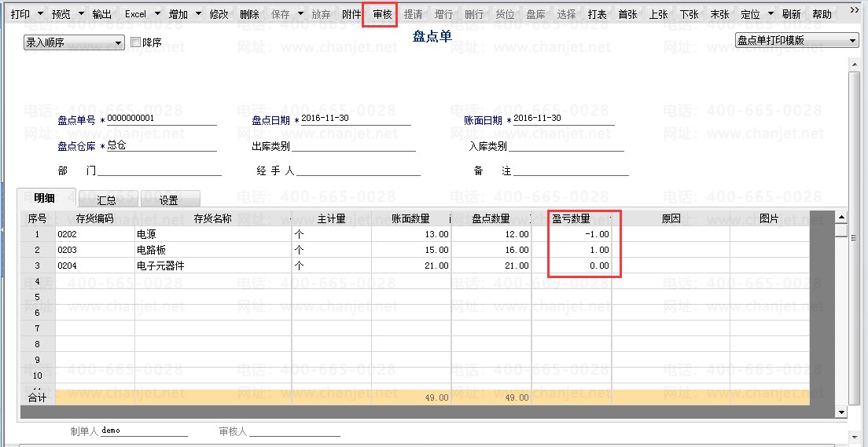Toggle the 降序 checkbox
This screenshot has width=868, height=447.
[x=135, y=42]
